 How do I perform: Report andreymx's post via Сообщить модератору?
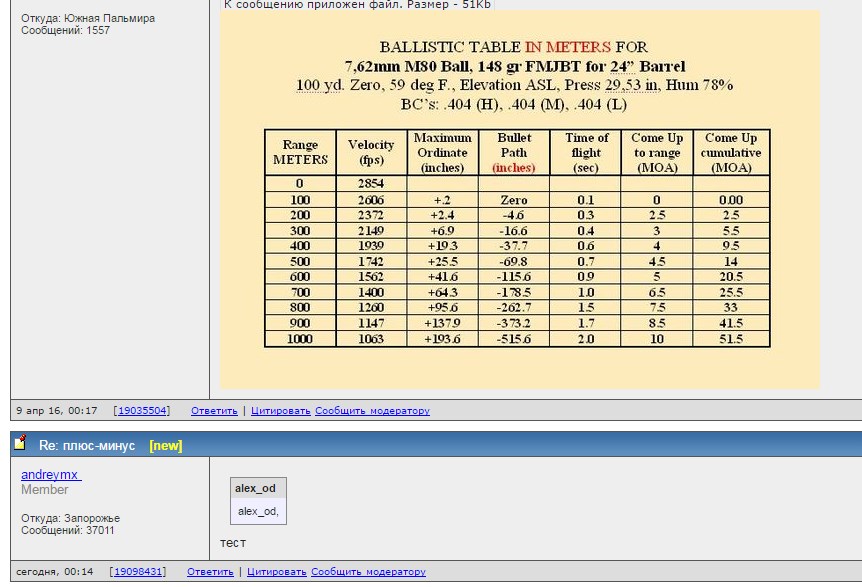coord(368,572)
